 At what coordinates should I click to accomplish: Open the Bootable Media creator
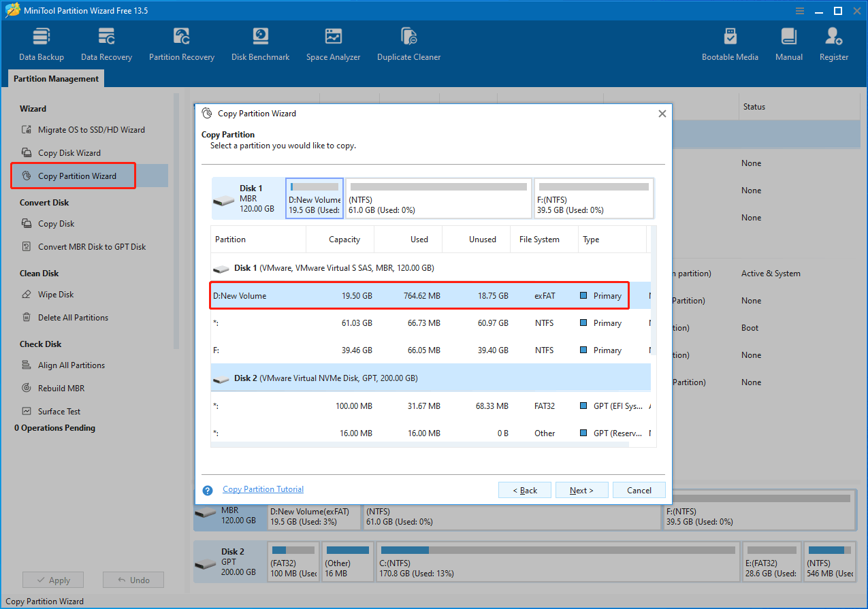click(x=730, y=43)
